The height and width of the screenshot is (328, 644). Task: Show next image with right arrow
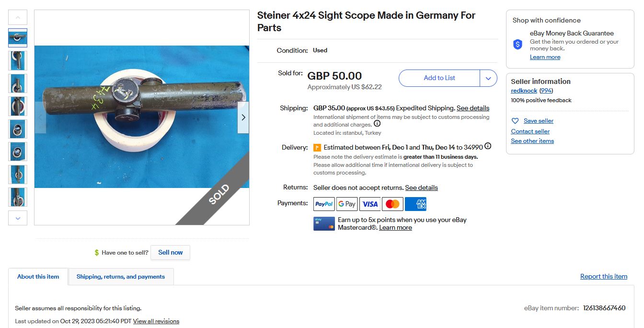pos(243,117)
